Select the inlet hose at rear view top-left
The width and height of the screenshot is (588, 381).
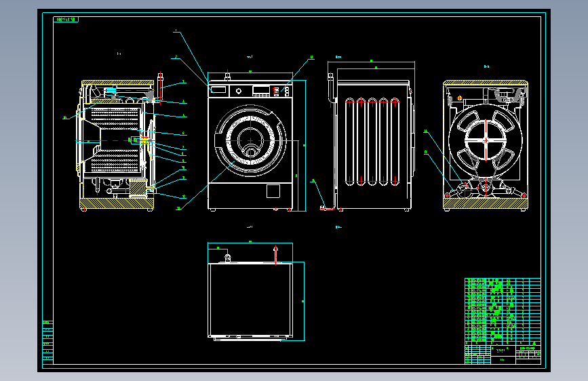tap(331, 88)
